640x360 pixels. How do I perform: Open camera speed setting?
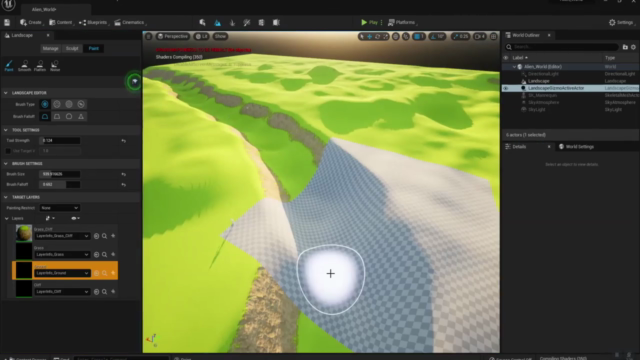(x=480, y=37)
